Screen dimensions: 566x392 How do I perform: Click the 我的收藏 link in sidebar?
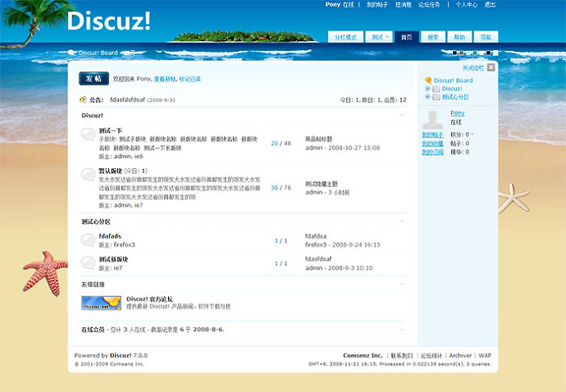(x=432, y=144)
